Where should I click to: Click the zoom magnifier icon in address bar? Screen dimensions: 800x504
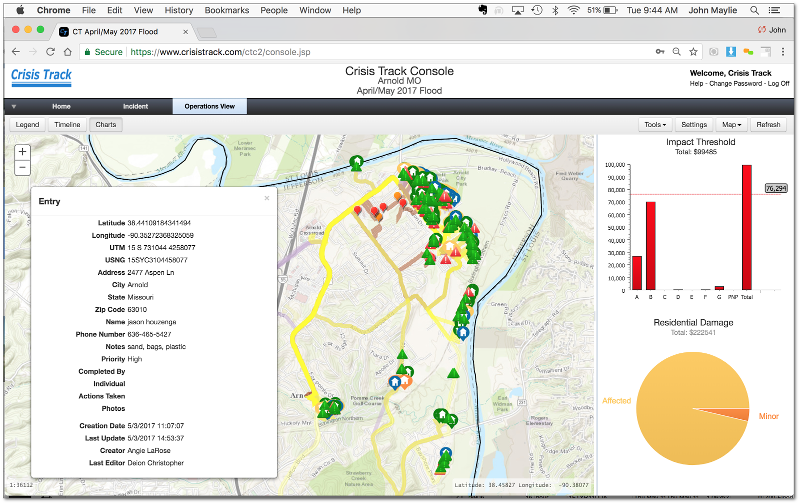click(677, 52)
